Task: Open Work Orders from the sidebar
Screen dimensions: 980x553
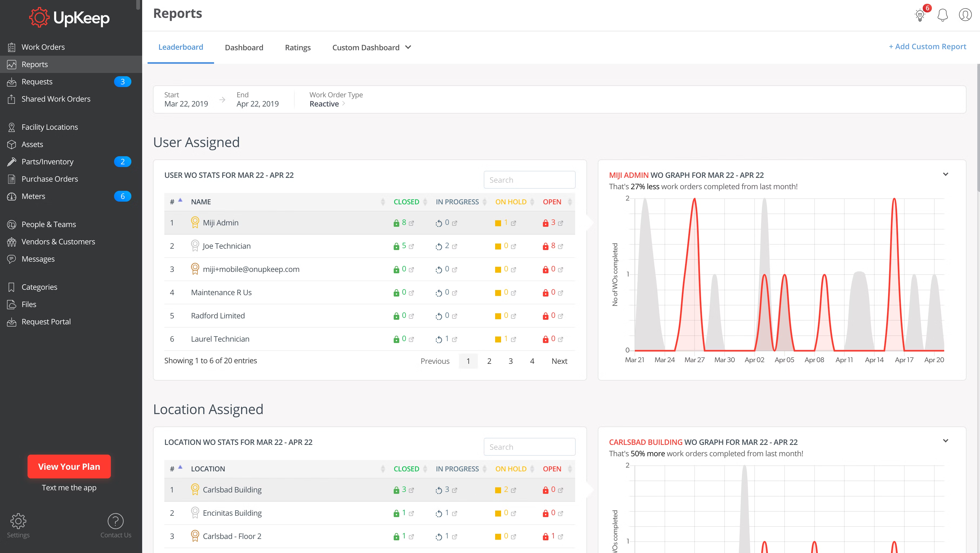Action: click(43, 46)
